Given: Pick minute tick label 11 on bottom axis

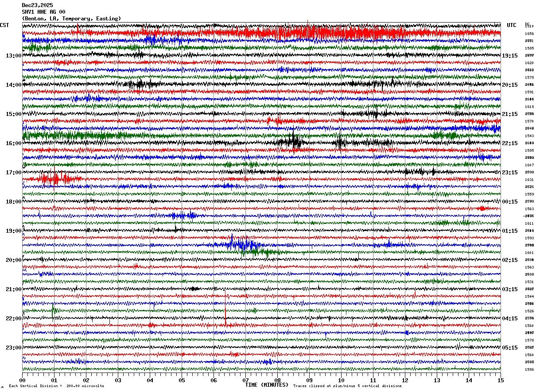Looking at the screenshot, I should pos(373,380).
